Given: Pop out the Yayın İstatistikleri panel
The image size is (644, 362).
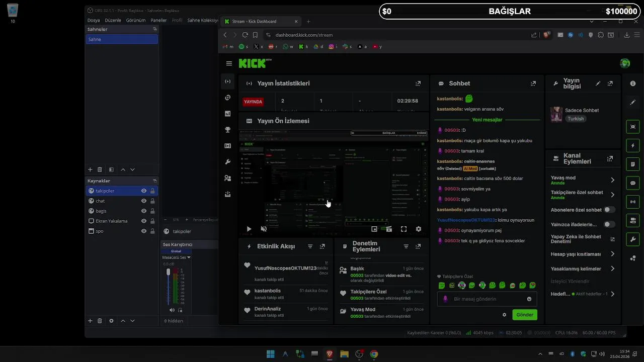Looking at the screenshot, I should [x=418, y=83].
